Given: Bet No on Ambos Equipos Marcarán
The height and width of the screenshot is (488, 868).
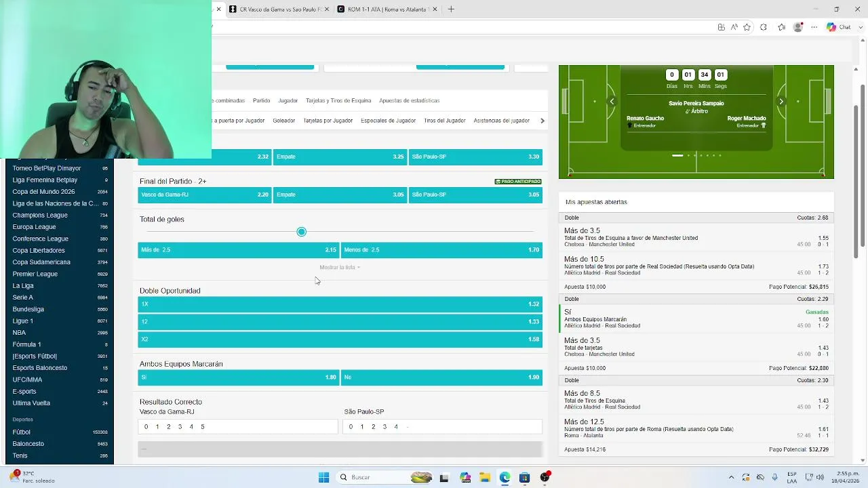Looking at the screenshot, I should tap(441, 377).
